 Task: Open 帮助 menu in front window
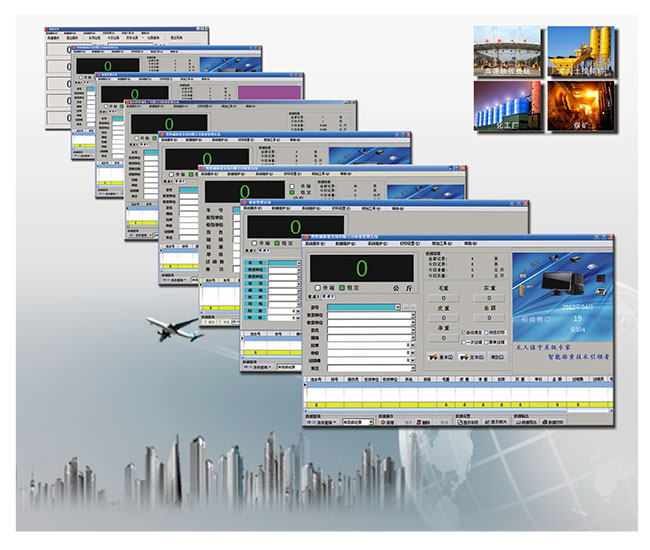click(471, 244)
